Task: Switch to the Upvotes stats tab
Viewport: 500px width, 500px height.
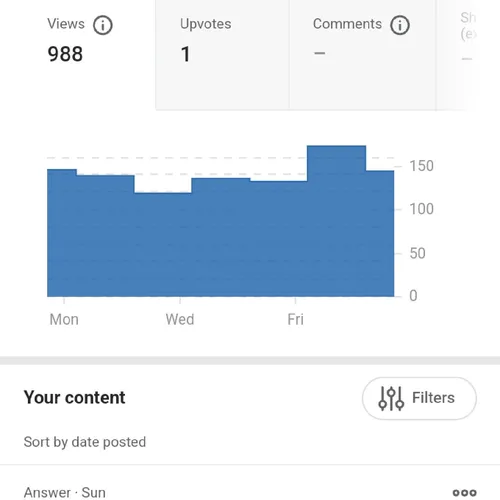Action: [222, 55]
